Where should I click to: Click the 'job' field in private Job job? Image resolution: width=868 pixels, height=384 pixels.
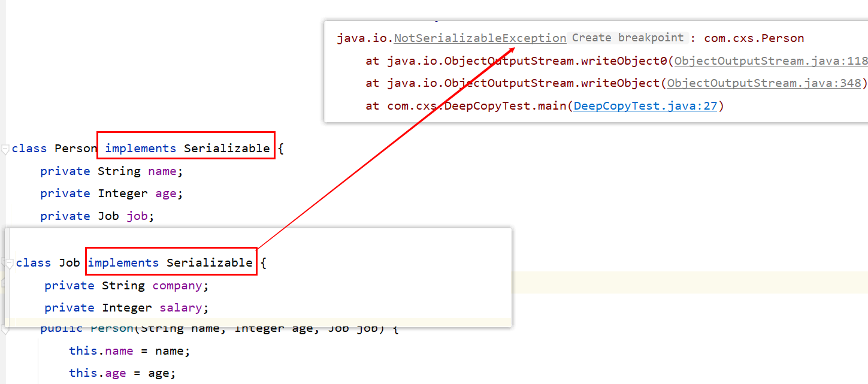coord(137,216)
